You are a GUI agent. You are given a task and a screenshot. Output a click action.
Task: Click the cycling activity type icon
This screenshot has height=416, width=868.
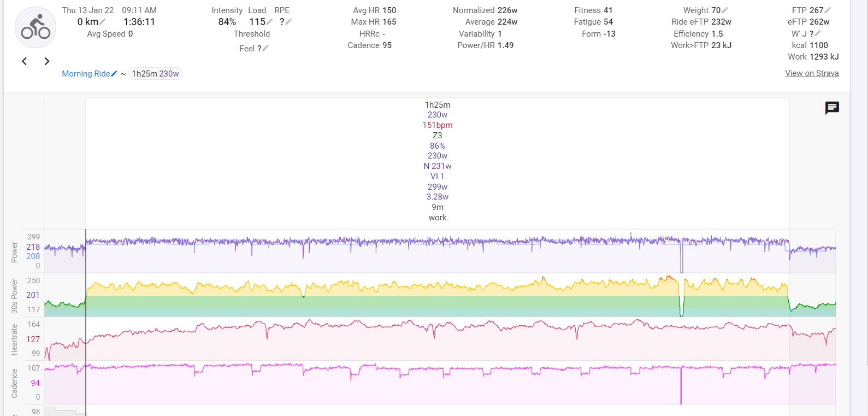[x=36, y=28]
